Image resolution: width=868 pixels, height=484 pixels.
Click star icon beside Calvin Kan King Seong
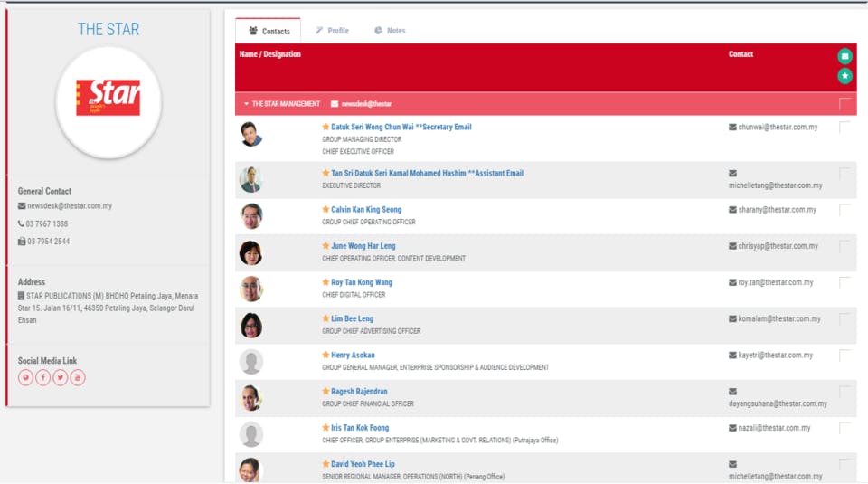click(x=325, y=209)
